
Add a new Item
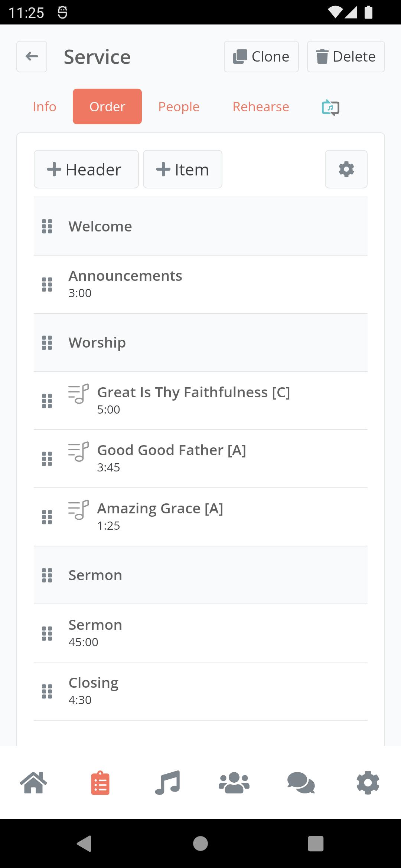(x=183, y=169)
